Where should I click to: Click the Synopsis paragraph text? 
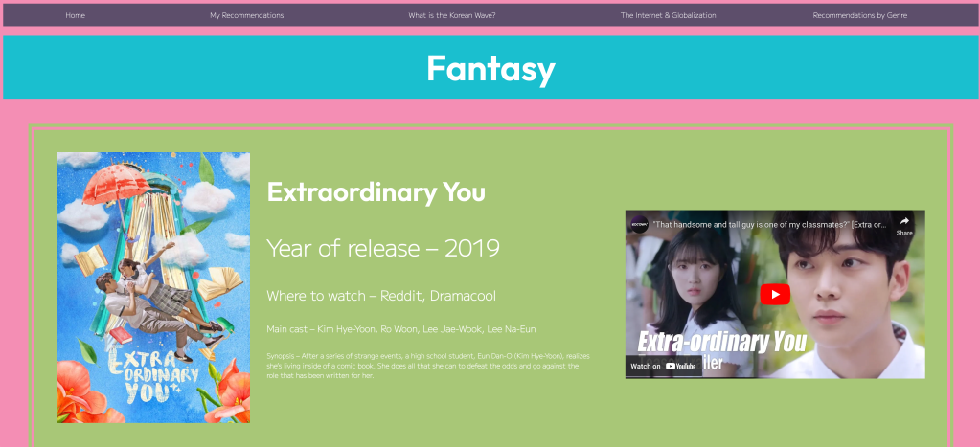point(427,365)
